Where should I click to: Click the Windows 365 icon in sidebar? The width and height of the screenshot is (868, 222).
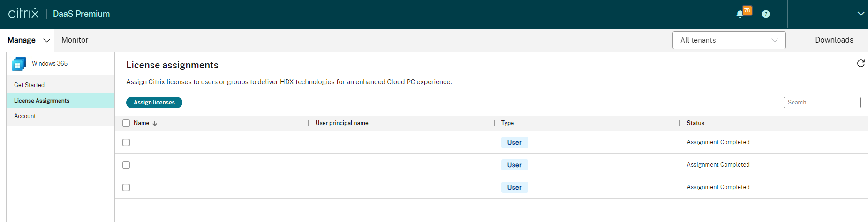point(19,64)
